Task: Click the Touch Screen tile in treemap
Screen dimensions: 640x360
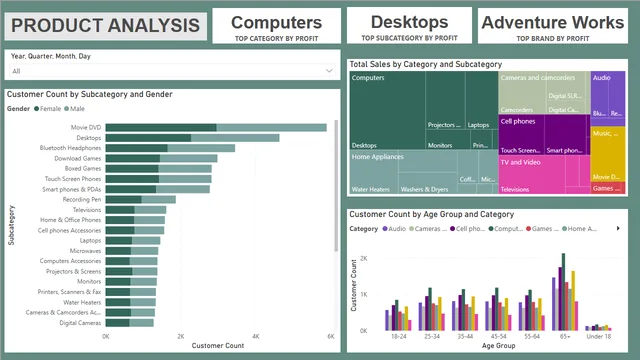Action: pos(521,135)
